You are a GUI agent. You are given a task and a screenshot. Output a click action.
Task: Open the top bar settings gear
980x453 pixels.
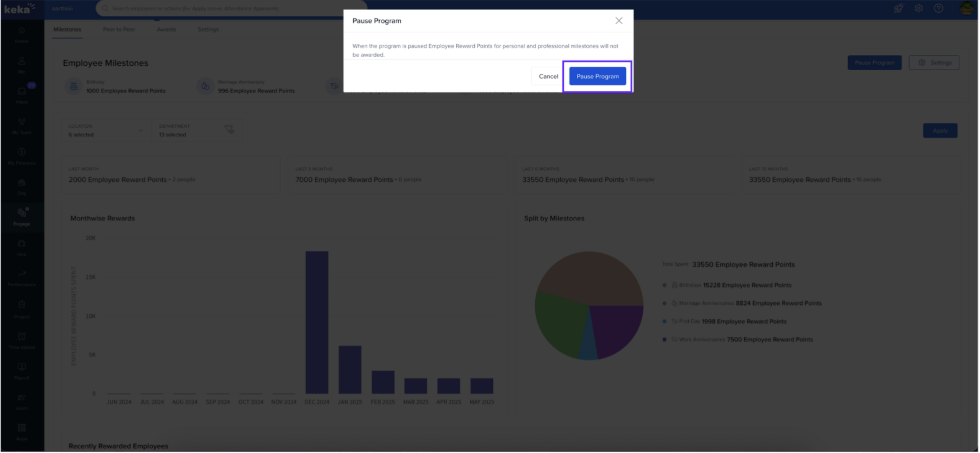click(x=918, y=9)
